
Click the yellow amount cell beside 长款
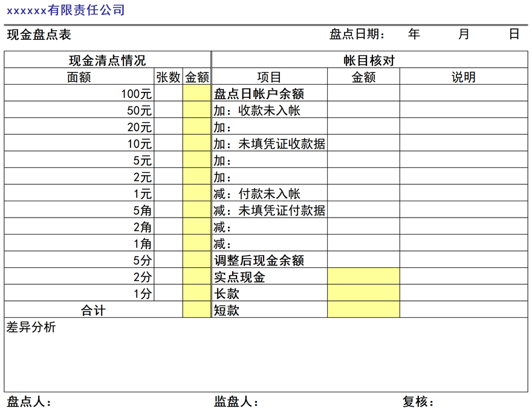(363, 293)
